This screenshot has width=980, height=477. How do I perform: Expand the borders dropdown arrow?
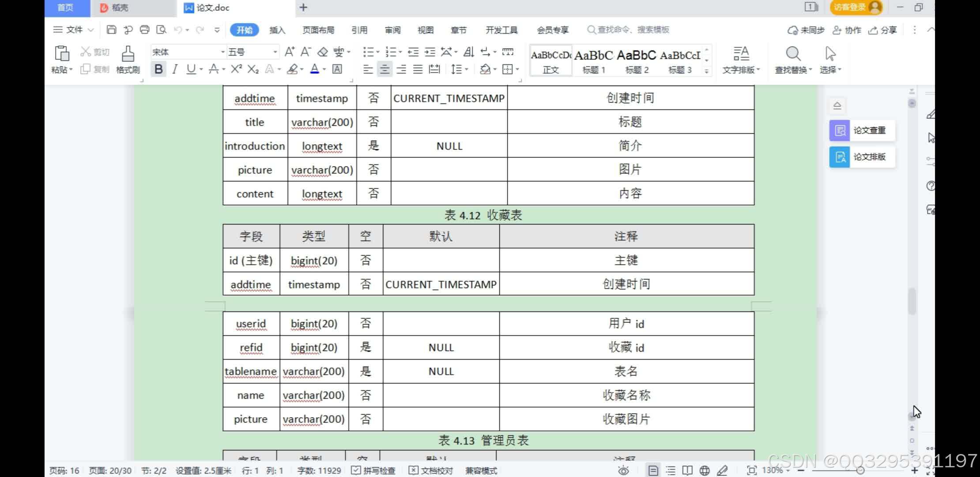pyautogui.click(x=517, y=69)
